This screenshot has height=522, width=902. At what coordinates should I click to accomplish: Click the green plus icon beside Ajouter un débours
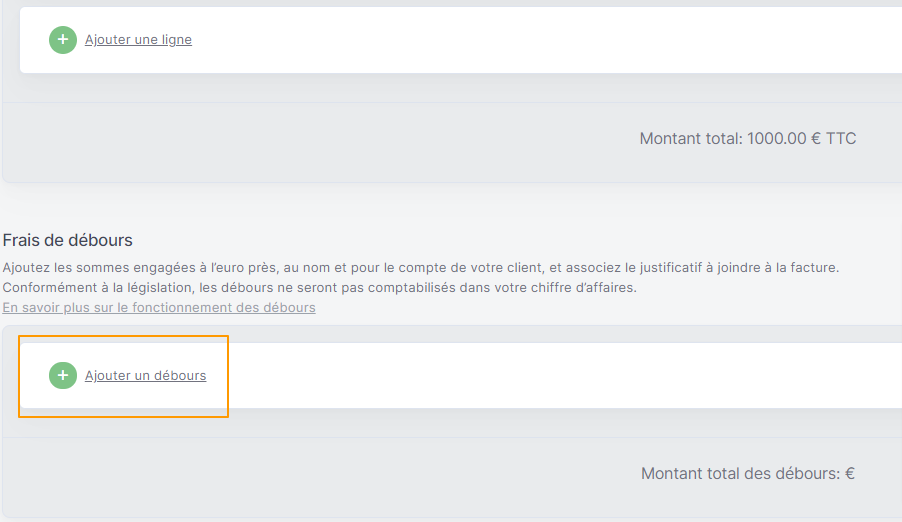(63, 375)
